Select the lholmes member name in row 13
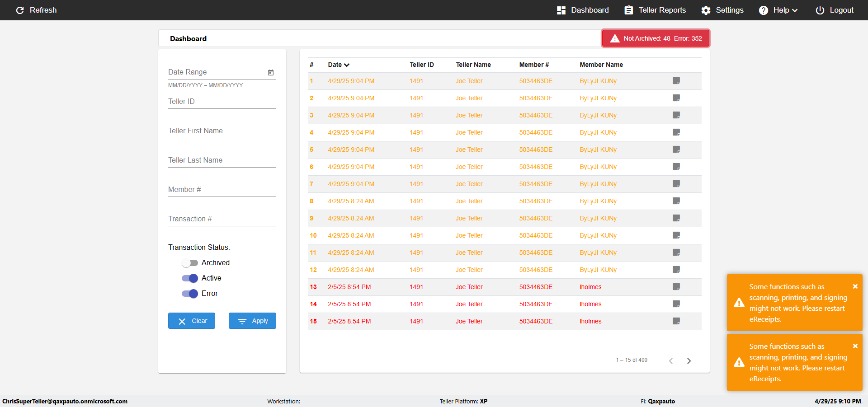The height and width of the screenshot is (407, 868). 590,287
